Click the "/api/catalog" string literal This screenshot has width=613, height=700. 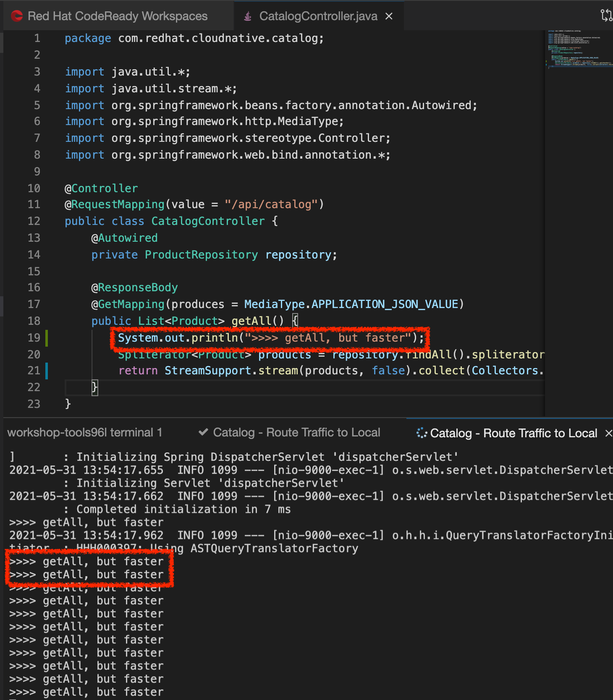pos(271,204)
